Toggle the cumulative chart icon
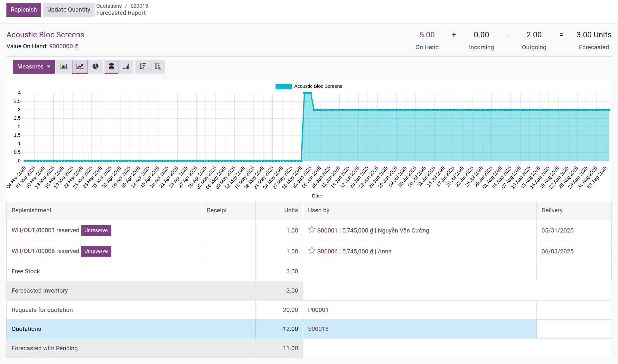This screenshot has width=618, height=364. click(126, 67)
